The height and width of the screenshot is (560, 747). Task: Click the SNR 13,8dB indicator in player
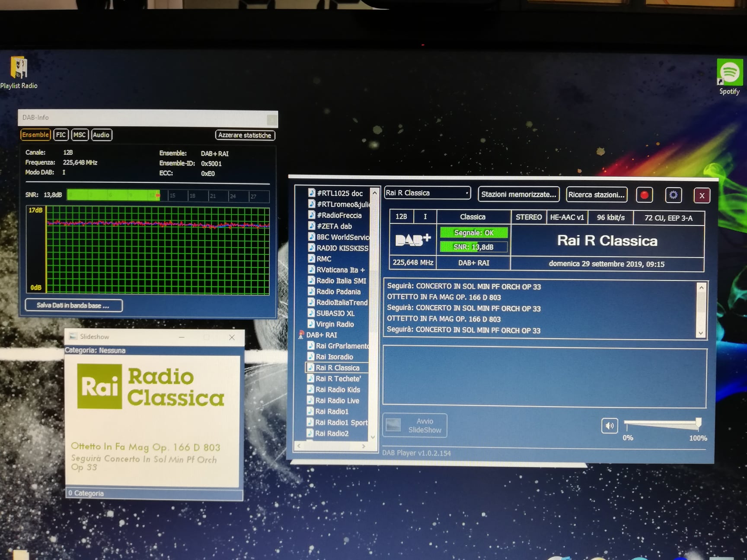(x=473, y=247)
